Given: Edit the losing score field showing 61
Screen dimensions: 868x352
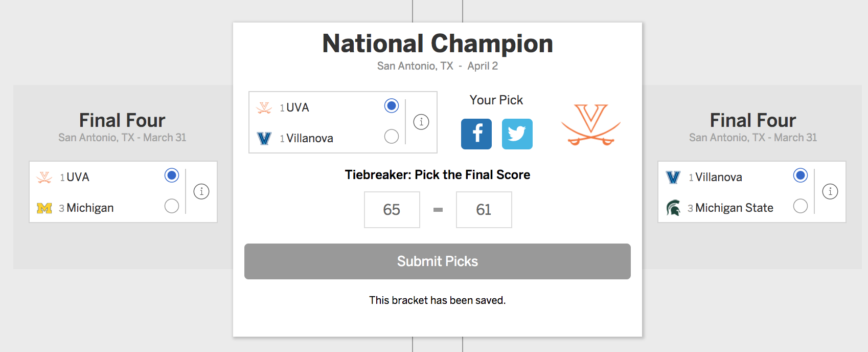Looking at the screenshot, I should click(484, 210).
